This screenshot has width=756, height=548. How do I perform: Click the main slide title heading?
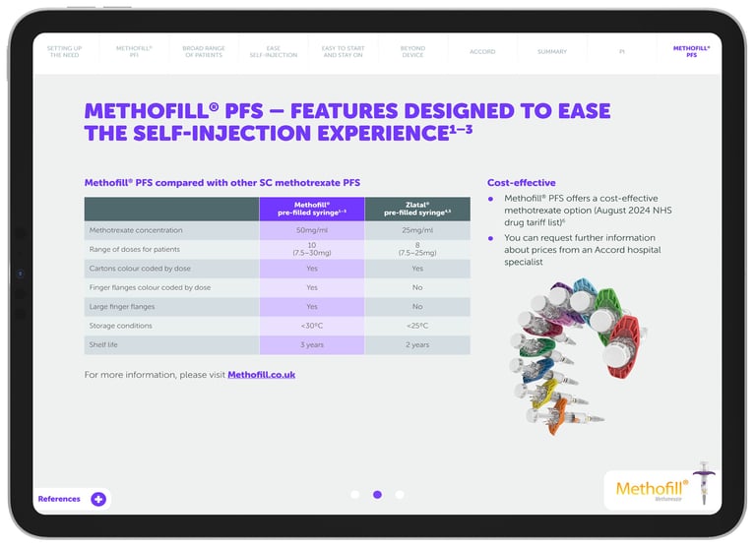point(347,122)
